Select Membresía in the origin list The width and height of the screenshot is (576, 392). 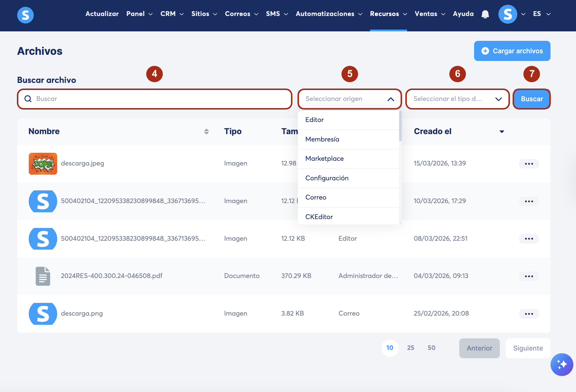coord(322,139)
